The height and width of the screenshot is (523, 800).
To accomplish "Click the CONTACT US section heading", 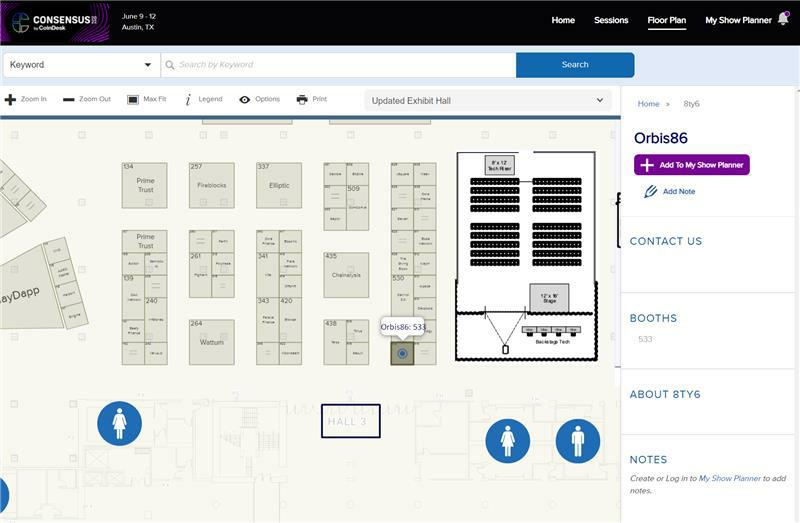I will pyautogui.click(x=666, y=241).
